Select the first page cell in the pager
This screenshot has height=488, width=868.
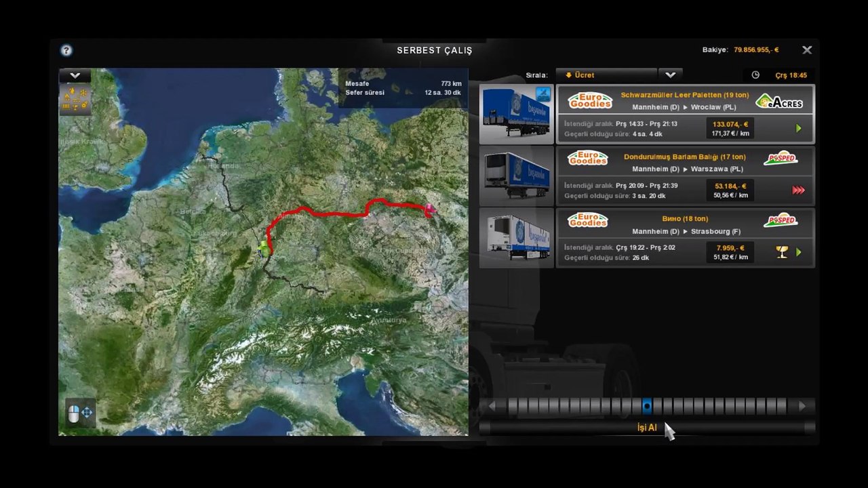[x=513, y=406]
